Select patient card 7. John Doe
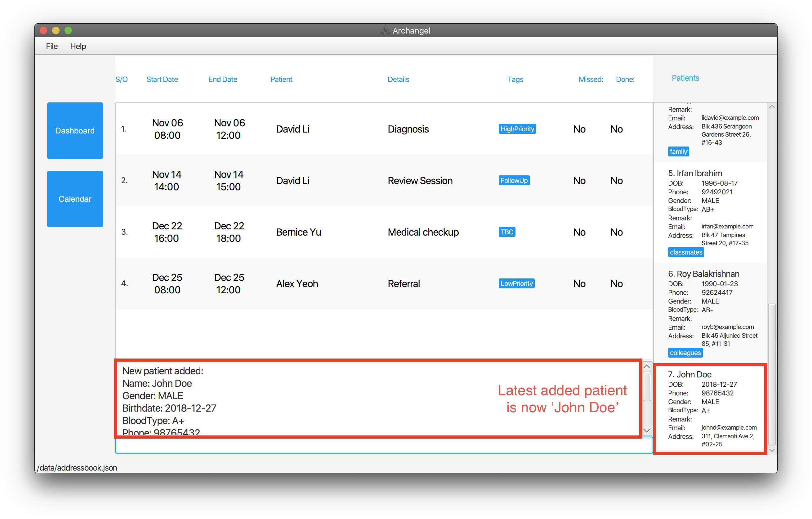812x519 pixels. [x=710, y=409]
